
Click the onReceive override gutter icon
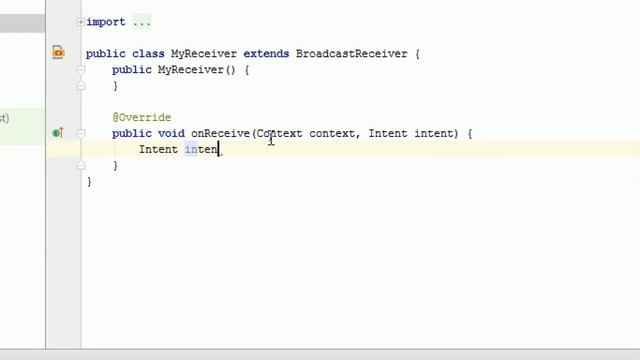click(58, 133)
